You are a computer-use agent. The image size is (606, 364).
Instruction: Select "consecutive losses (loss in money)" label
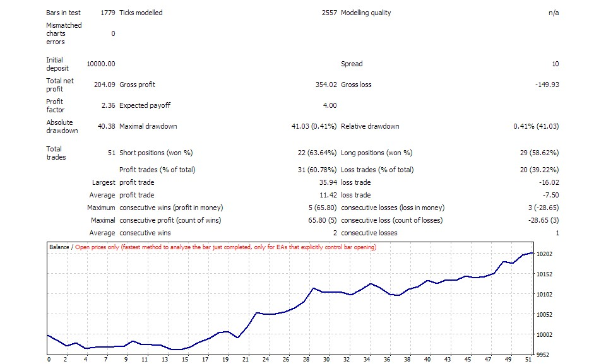tap(393, 208)
